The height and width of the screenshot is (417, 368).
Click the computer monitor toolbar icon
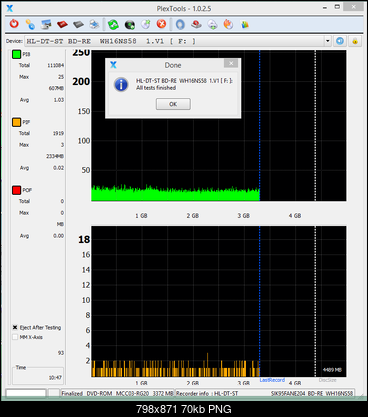pyautogui.click(x=46, y=24)
